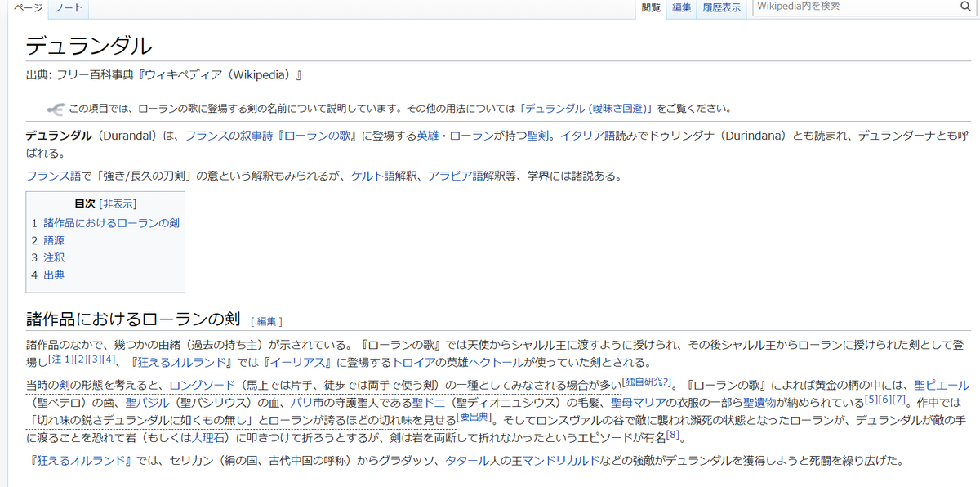This screenshot has height=487, width=980.
Task: Follow the 聖剣 link
Action: 540,136
